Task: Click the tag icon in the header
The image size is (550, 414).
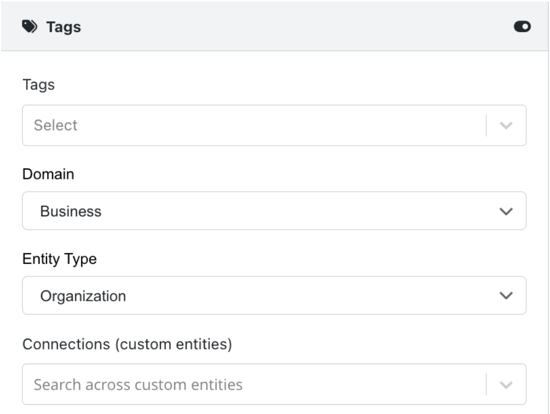Action: [29, 27]
